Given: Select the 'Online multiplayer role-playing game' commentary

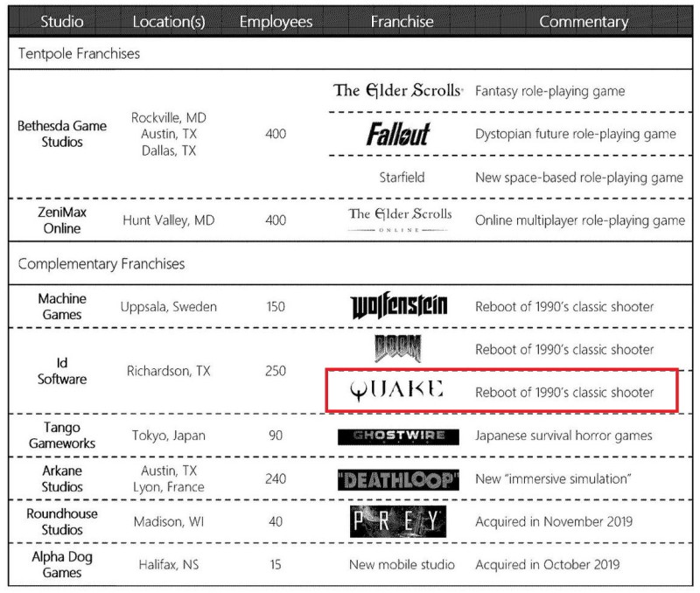Looking at the screenshot, I should pyautogui.click(x=580, y=220).
